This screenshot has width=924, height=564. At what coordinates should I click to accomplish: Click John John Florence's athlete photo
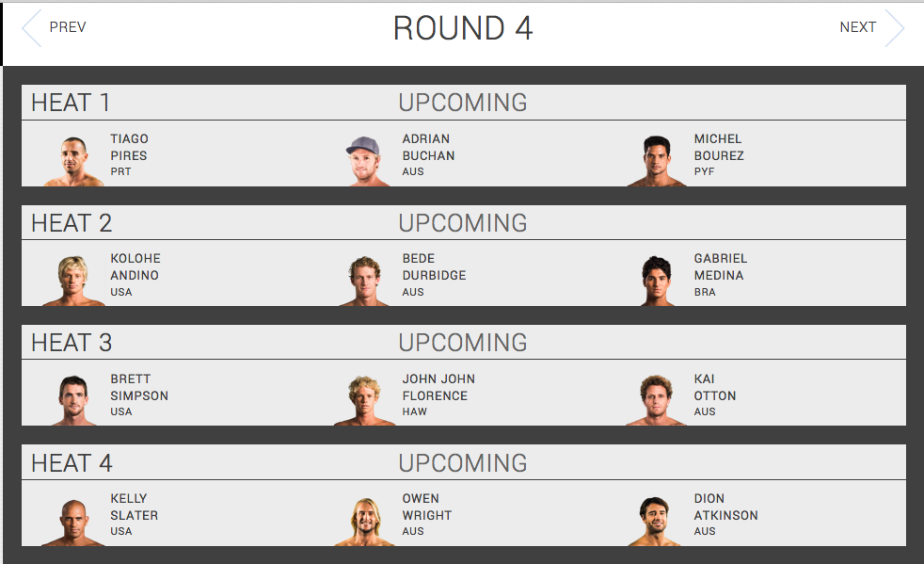364,400
